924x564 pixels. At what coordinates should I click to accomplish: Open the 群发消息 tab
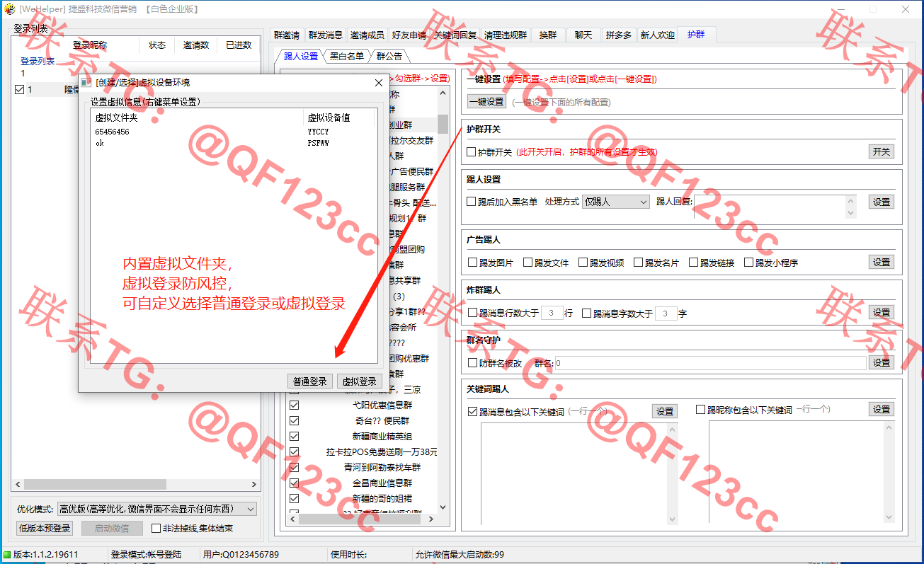tap(326, 35)
